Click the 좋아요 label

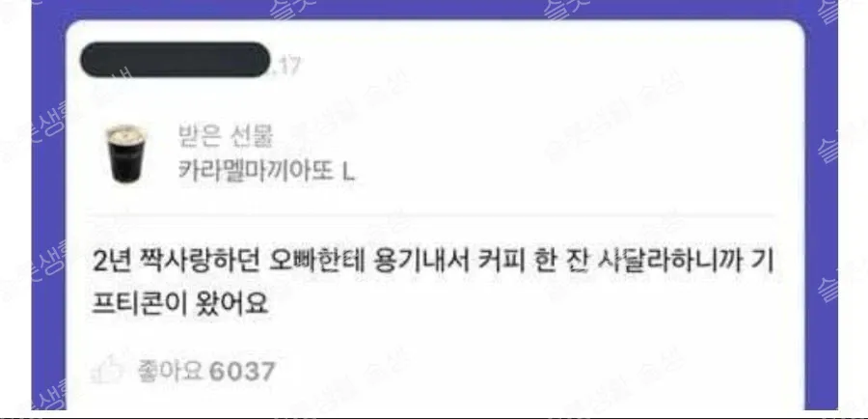(171, 371)
